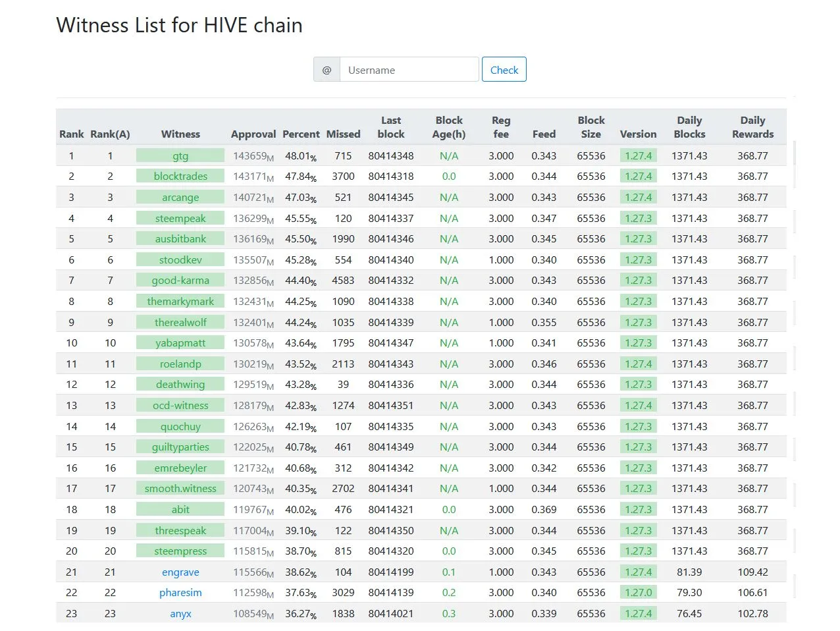Image resolution: width=840 pixels, height=631 pixels.
Task: Open smooth.witness profile link
Action: click(x=180, y=489)
